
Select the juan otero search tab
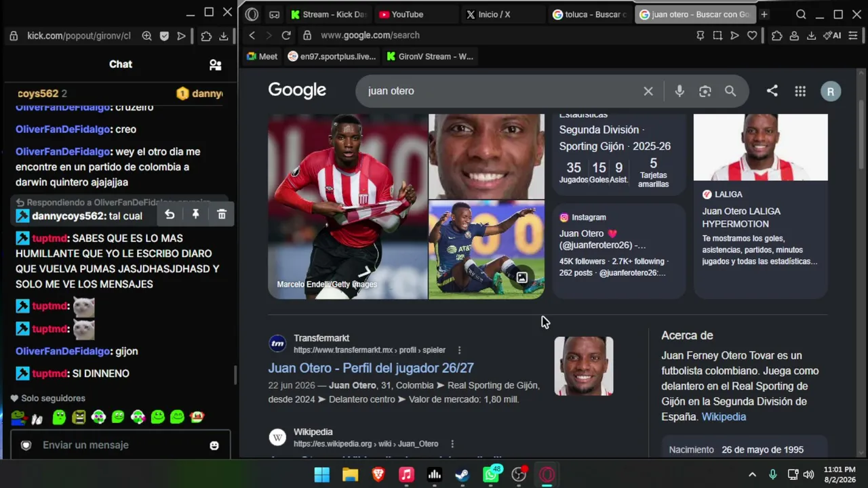point(695,14)
